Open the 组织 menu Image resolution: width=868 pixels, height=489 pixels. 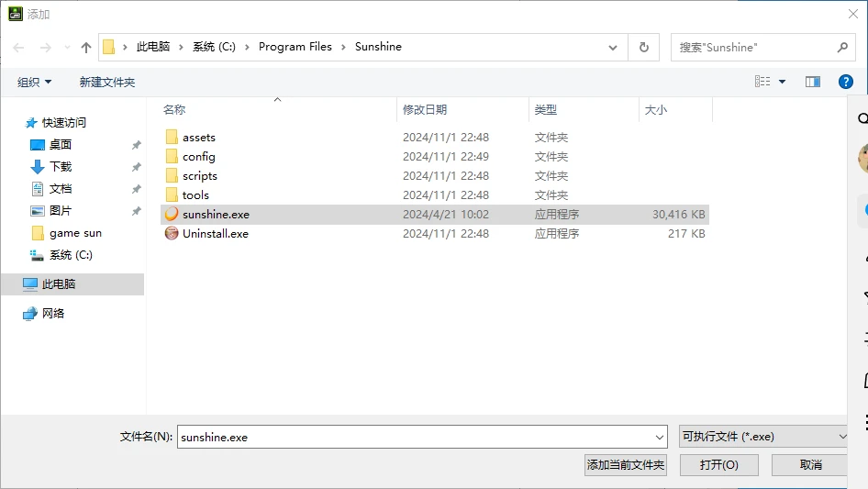coord(35,82)
